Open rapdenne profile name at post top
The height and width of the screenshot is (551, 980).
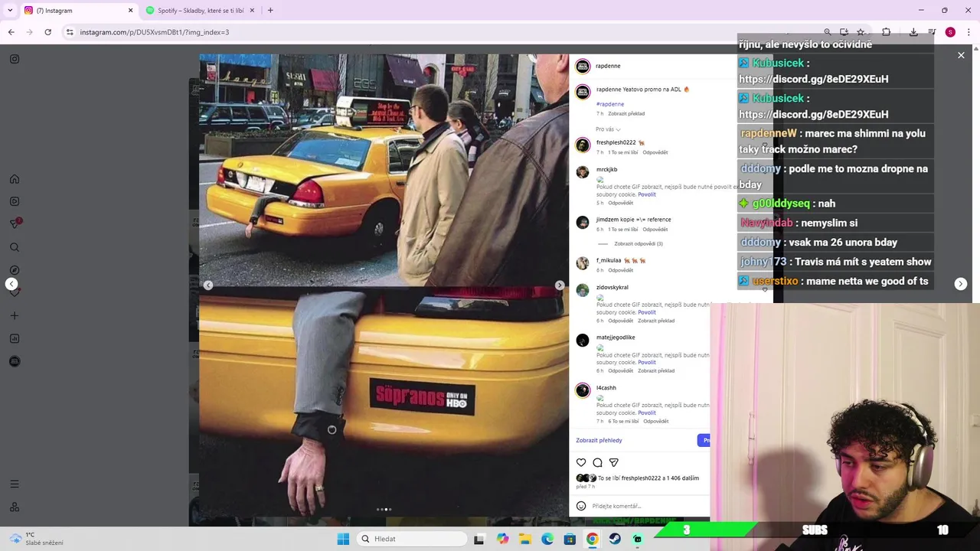click(x=608, y=66)
